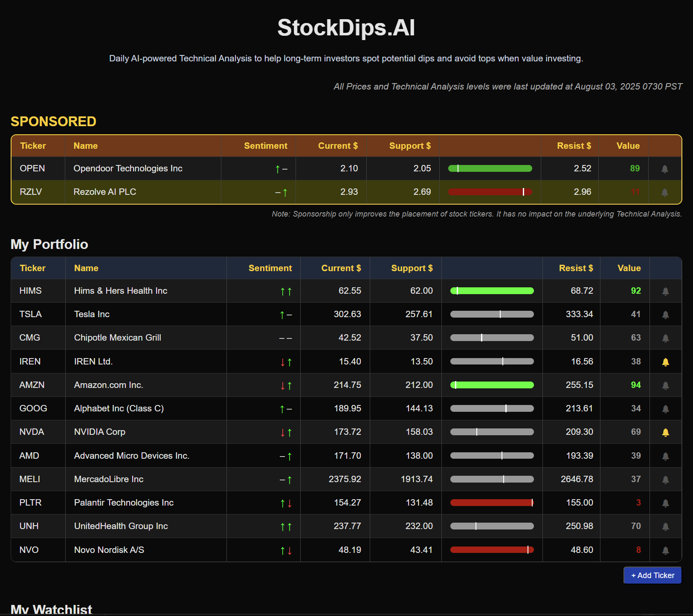
Task: Toggle the alert bell for CMG
Action: click(x=665, y=338)
